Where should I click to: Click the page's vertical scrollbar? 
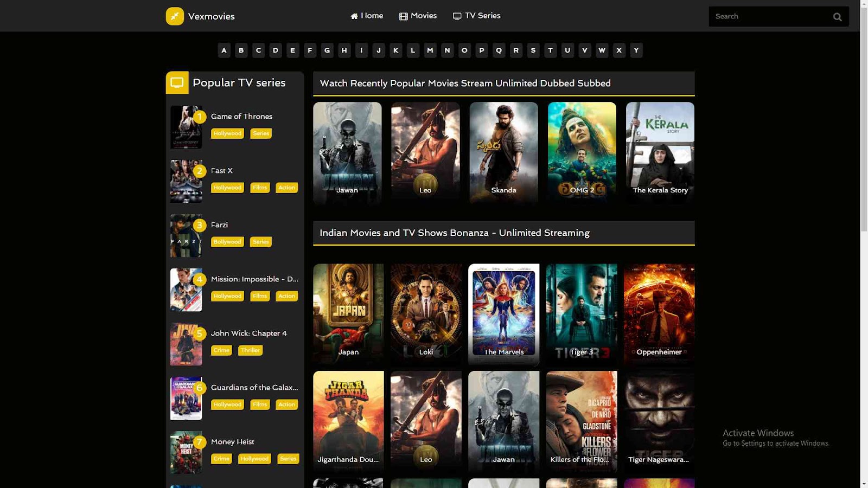click(864, 244)
